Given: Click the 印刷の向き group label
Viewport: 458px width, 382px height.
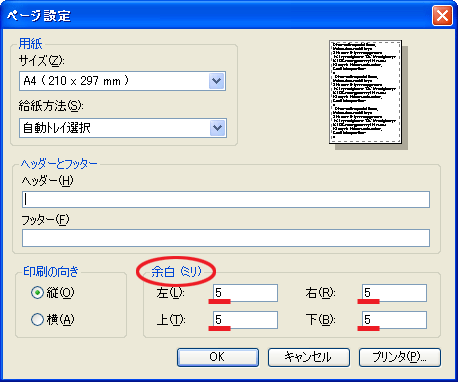Looking at the screenshot, I should 51,272.
